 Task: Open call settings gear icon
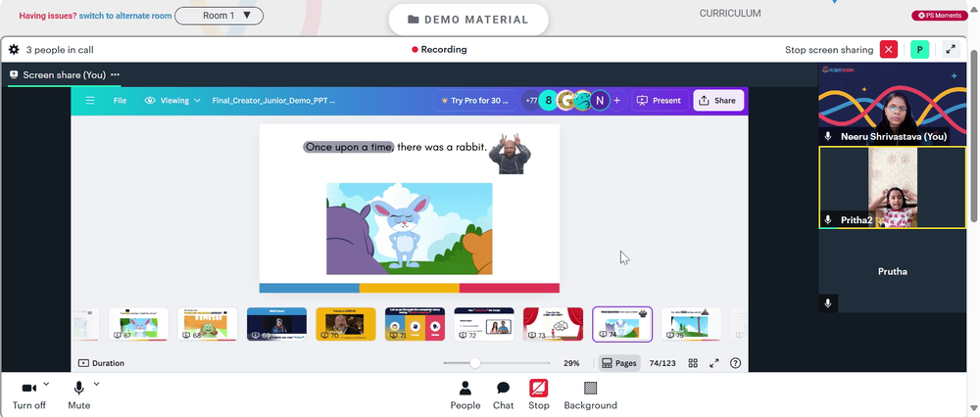pyautogui.click(x=14, y=49)
